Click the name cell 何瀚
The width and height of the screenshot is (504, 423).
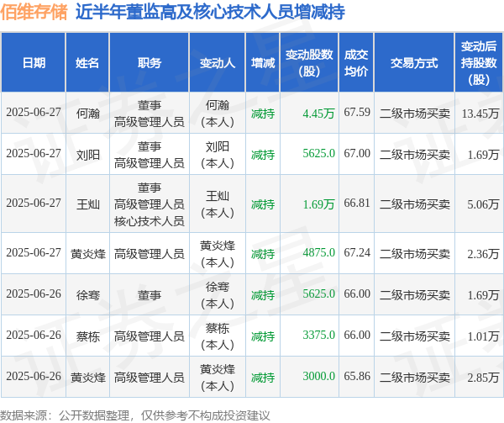tap(87, 114)
